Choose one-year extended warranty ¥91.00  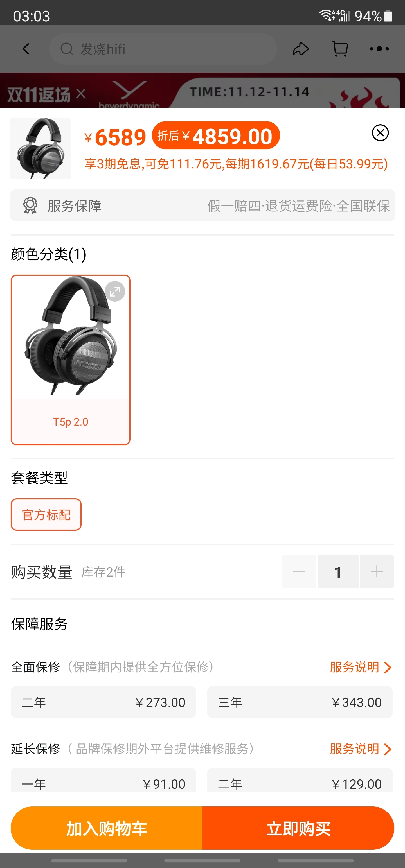[103, 780]
